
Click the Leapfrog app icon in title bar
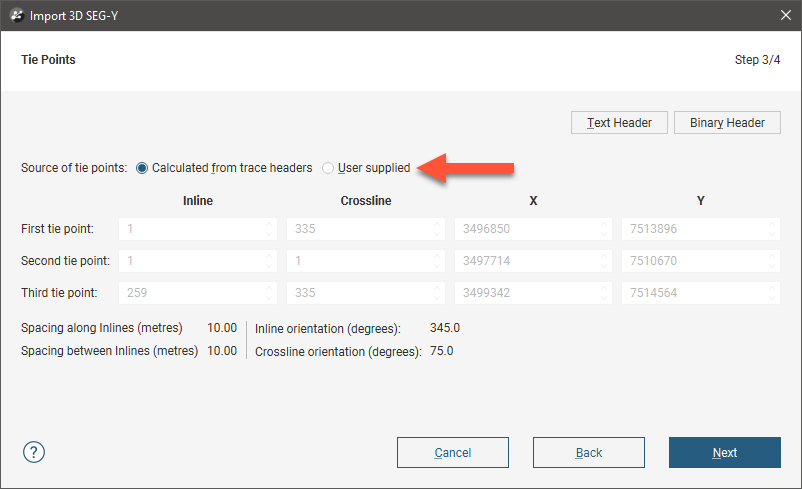point(15,14)
